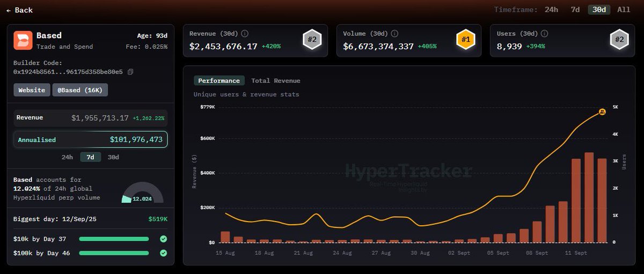Click the tallest revenue bar near 12 Sept
The image size is (644, 274).
pos(589,197)
